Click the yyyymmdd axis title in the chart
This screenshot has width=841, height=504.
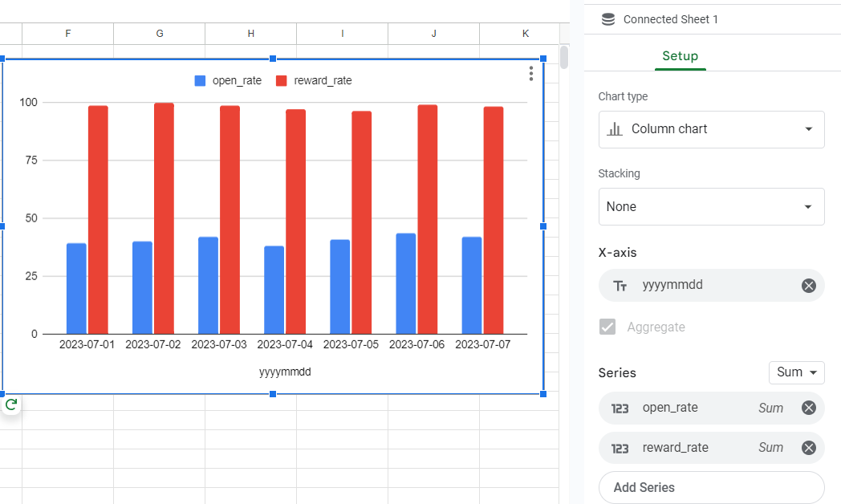[x=285, y=372]
